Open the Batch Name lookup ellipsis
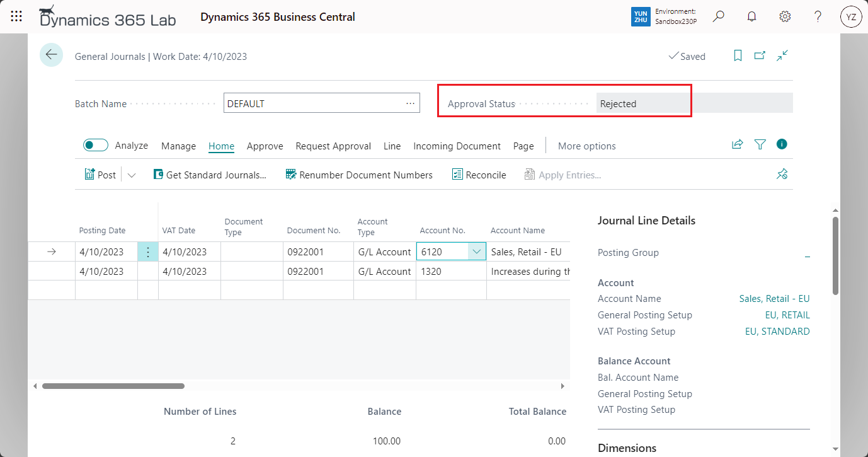The height and width of the screenshot is (457, 868). click(x=410, y=103)
